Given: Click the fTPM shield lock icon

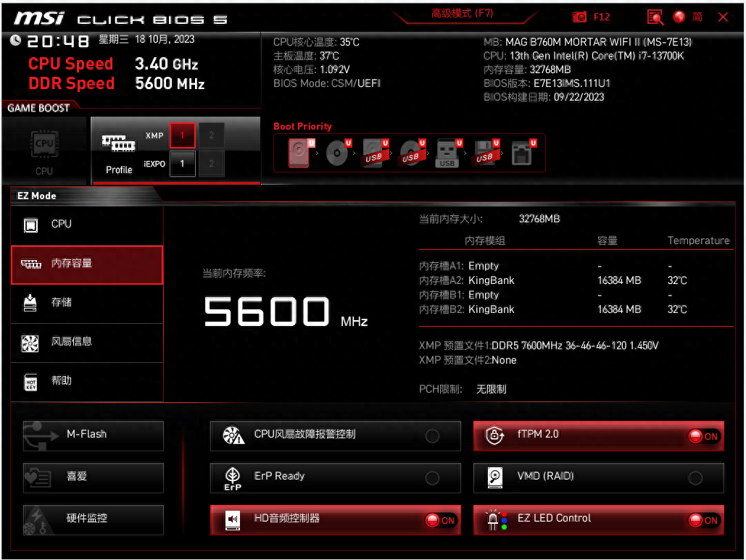Looking at the screenshot, I should tap(494, 435).
